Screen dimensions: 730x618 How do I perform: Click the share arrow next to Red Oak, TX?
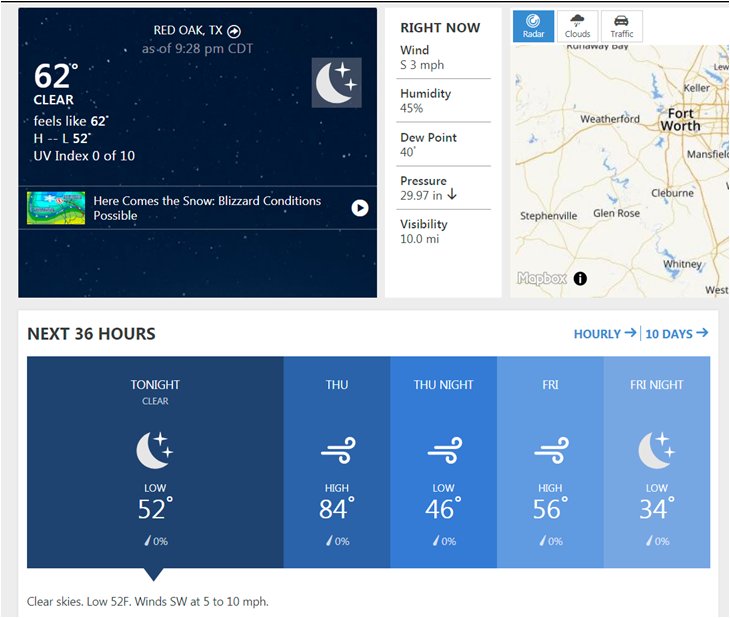tap(234, 31)
